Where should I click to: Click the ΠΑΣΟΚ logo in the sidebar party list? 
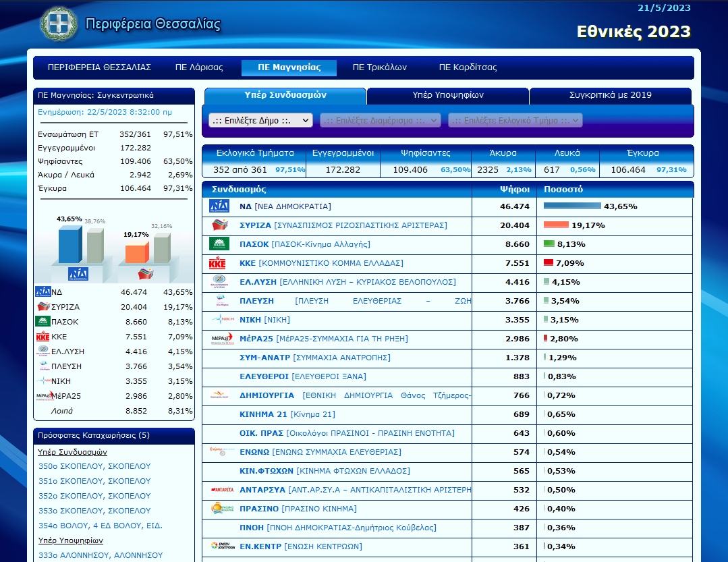(43, 322)
